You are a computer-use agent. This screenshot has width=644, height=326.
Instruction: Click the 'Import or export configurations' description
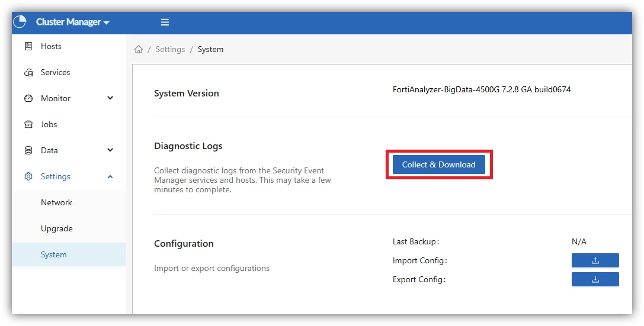(212, 268)
